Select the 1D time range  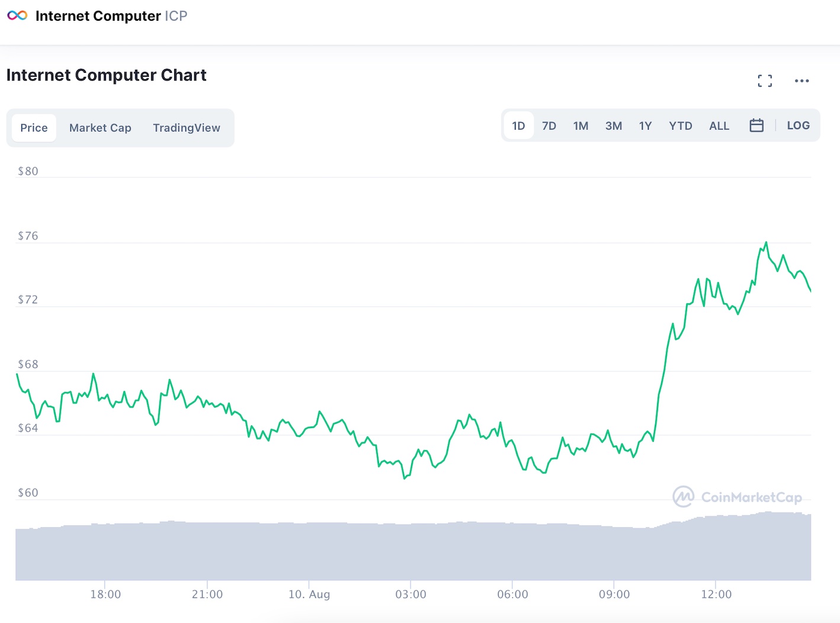pyautogui.click(x=518, y=126)
